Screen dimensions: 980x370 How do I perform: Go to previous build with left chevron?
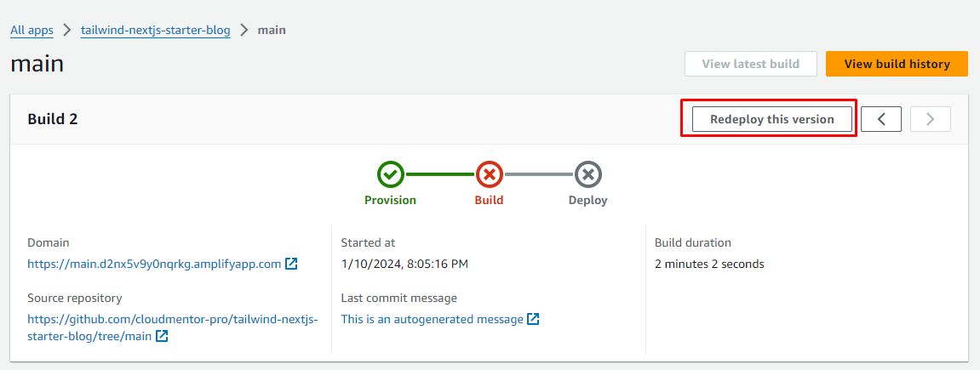(881, 119)
